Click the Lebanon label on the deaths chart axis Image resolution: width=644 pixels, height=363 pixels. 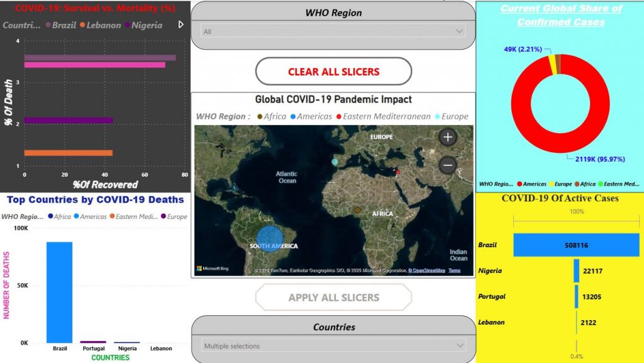tap(161, 349)
